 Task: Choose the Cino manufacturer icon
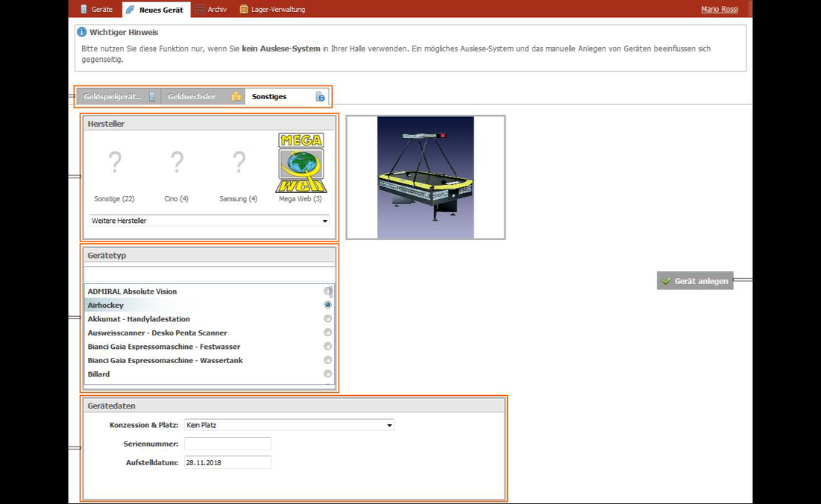(x=177, y=163)
